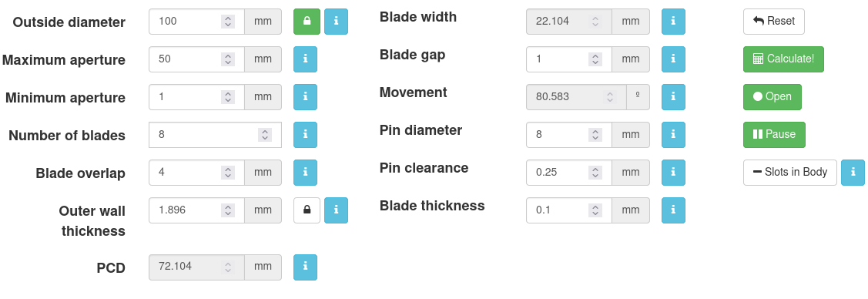Pause the iris animation
Image resolution: width=868 pixels, height=299 pixels.
[x=774, y=135]
